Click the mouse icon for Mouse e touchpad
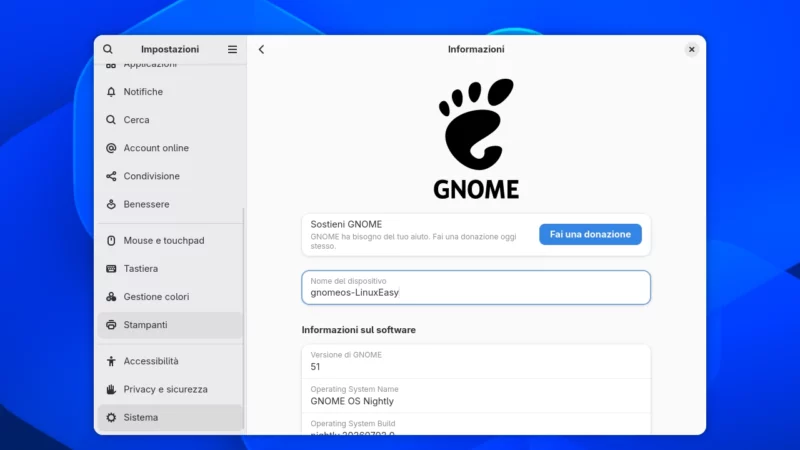The image size is (800, 450). point(111,240)
